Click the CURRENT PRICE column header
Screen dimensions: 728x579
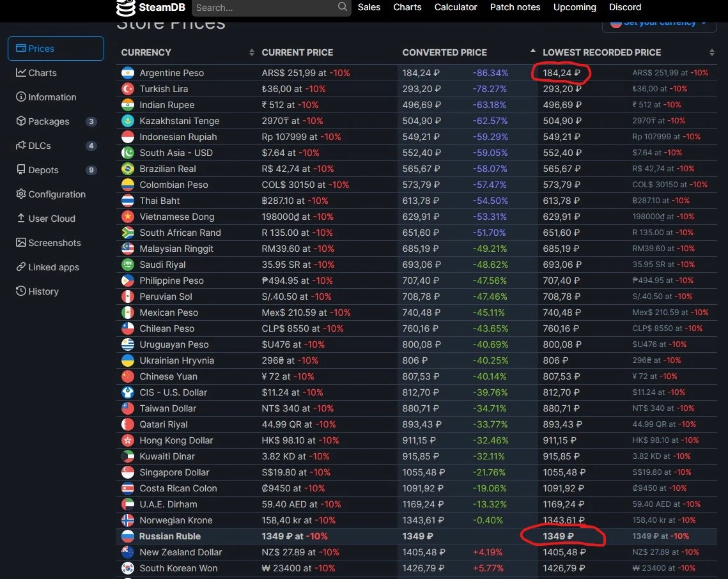point(297,52)
